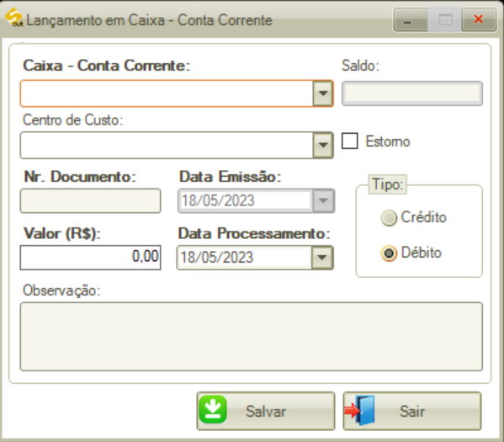
Task: Click into the Observação text area
Action: tap(252, 337)
